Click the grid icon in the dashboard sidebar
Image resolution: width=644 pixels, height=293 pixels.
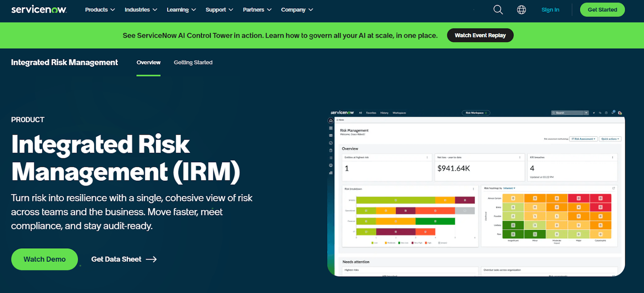pos(330,128)
